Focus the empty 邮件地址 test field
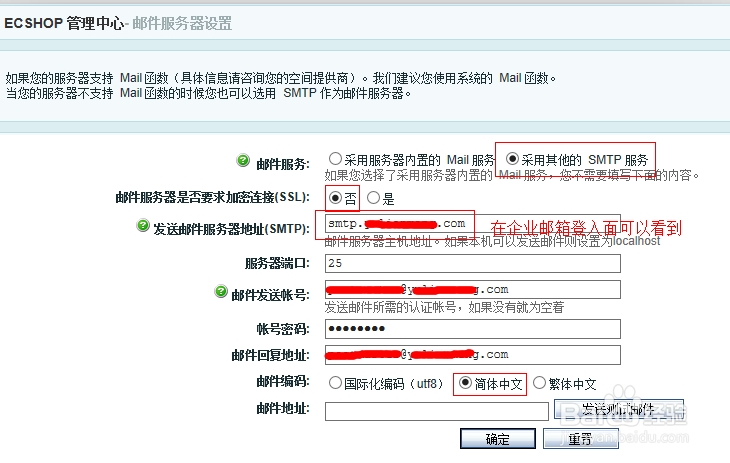This screenshot has height=463, width=730. [437, 411]
